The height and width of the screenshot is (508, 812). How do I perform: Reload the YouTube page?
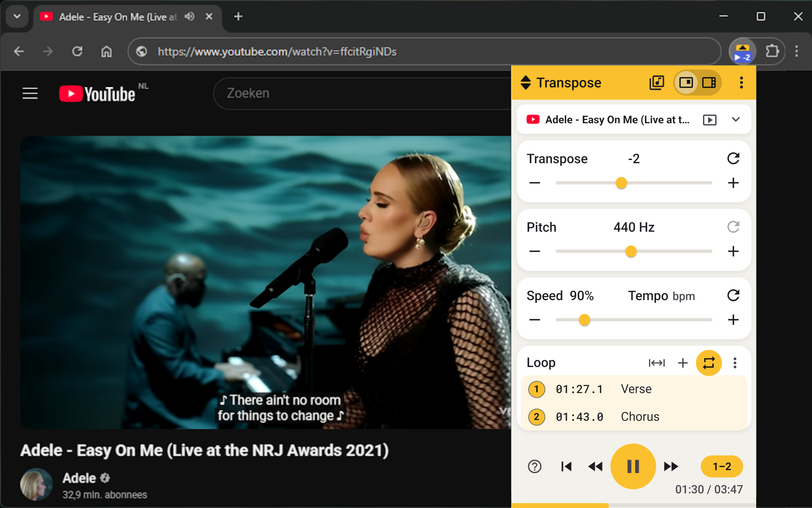pos(77,51)
